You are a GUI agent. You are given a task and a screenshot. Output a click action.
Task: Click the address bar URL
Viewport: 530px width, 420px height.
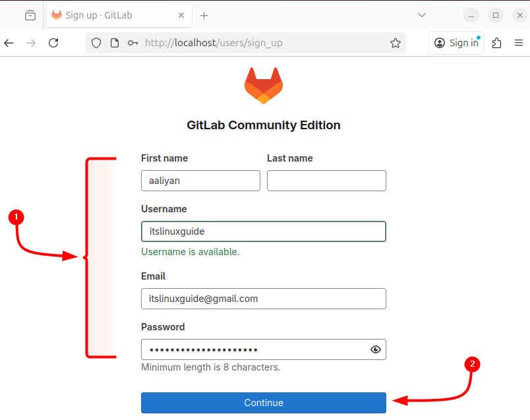tap(211, 42)
